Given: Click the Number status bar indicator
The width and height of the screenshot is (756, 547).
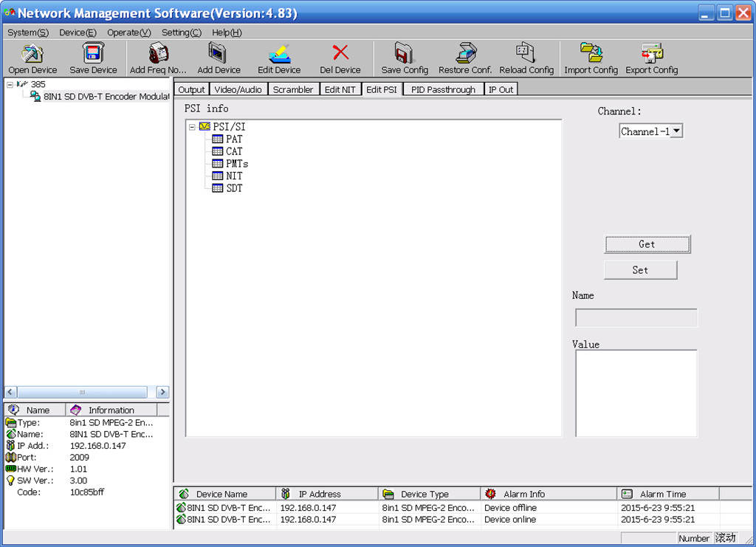Looking at the screenshot, I should [x=694, y=538].
